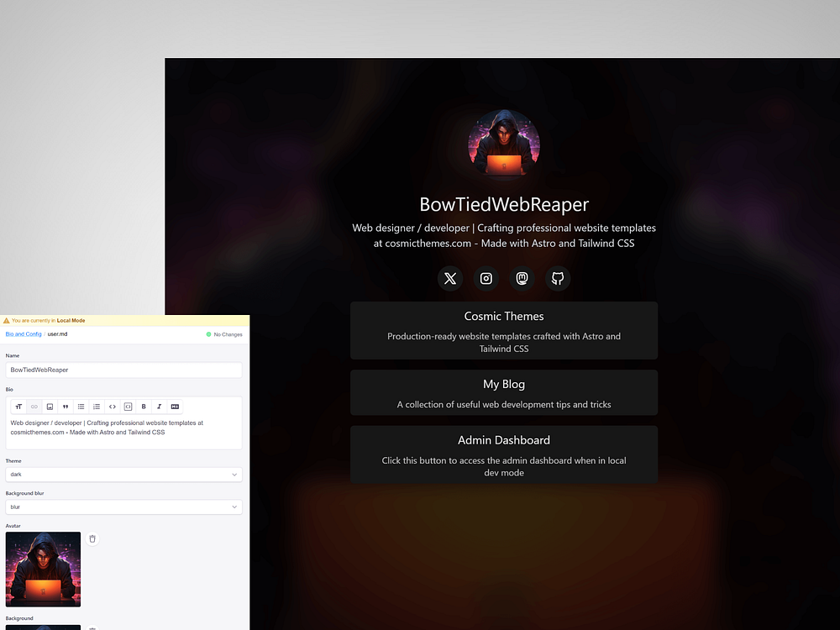840x630 pixels.
Task: Click the Background blur chevron arrow
Action: (234, 507)
